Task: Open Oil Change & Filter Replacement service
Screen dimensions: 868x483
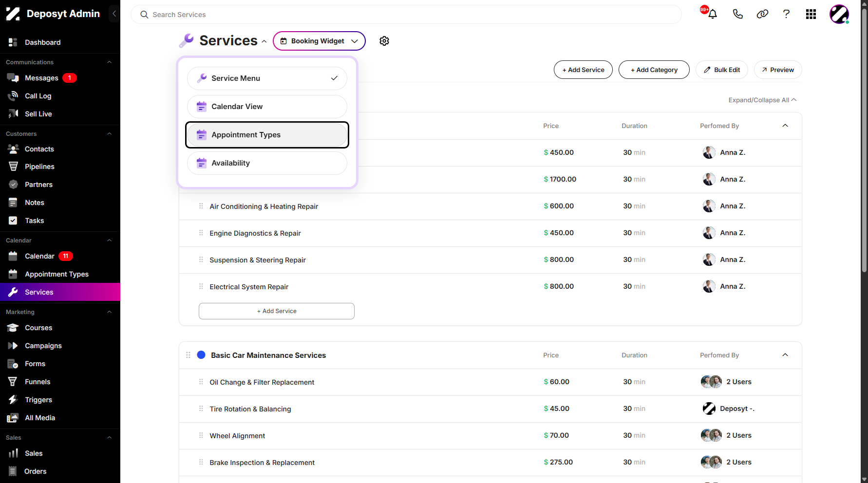Action: 262,382
